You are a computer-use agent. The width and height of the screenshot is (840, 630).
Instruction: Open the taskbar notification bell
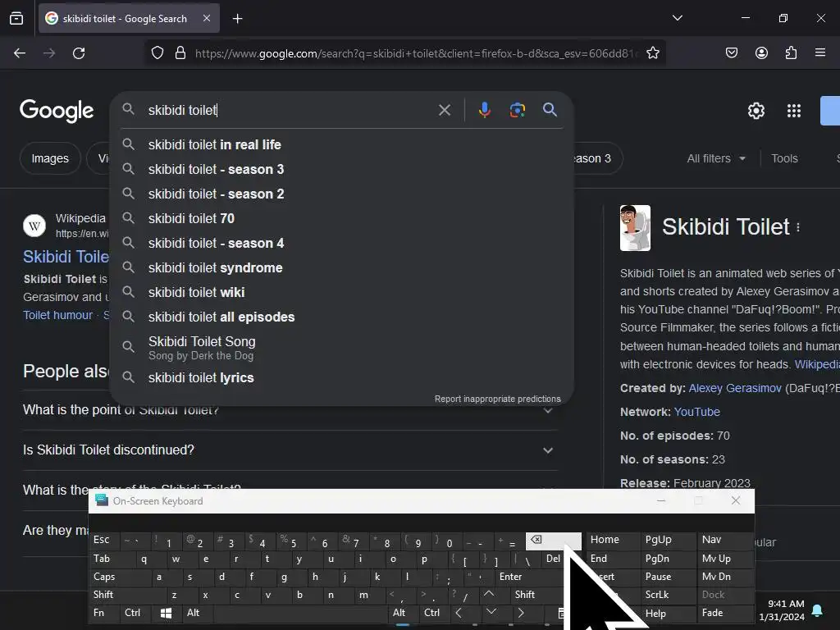point(817,610)
